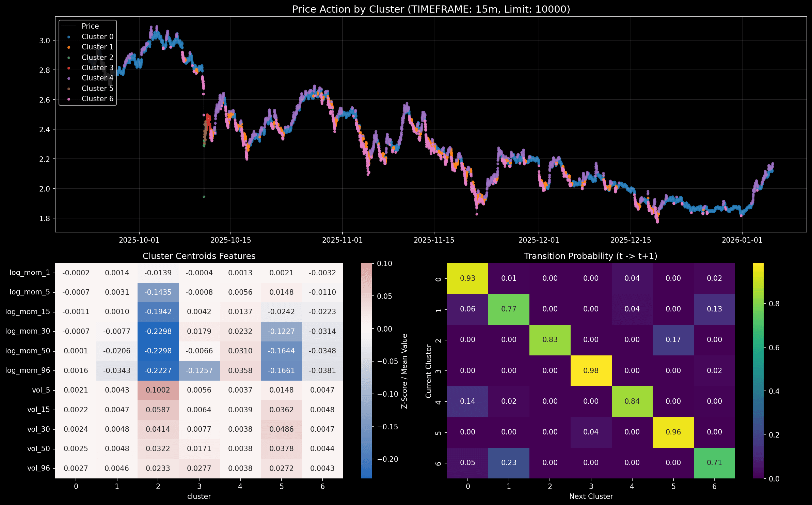Image resolution: width=812 pixels, height=505 pixels.
Task: Click the Cluster 1 orange legend marker
Action: click(69, 47)
